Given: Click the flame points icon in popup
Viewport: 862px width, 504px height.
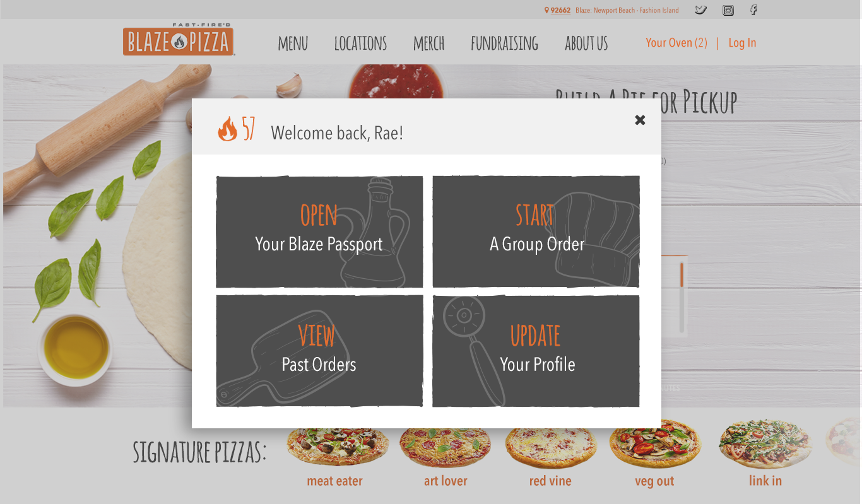Looking at the screenshot, I should pos(227,129).
